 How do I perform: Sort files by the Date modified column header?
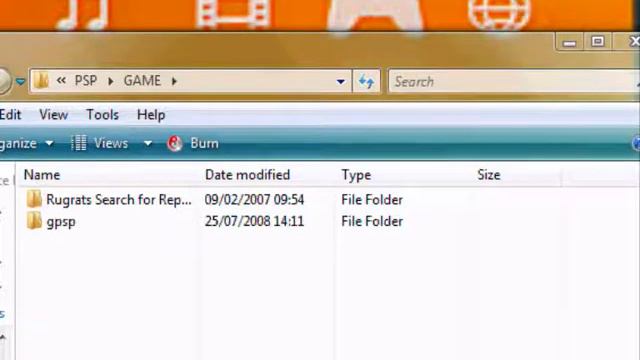(247, 175)
